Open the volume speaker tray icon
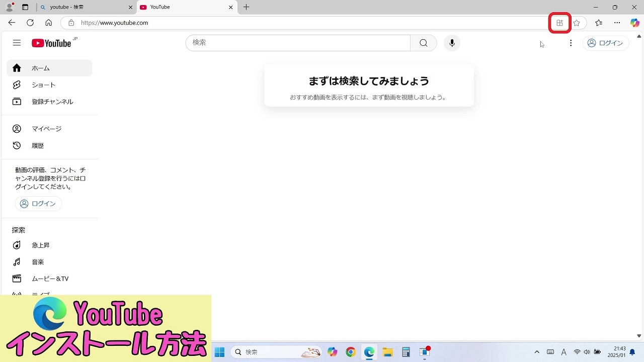 click(587, 352)
